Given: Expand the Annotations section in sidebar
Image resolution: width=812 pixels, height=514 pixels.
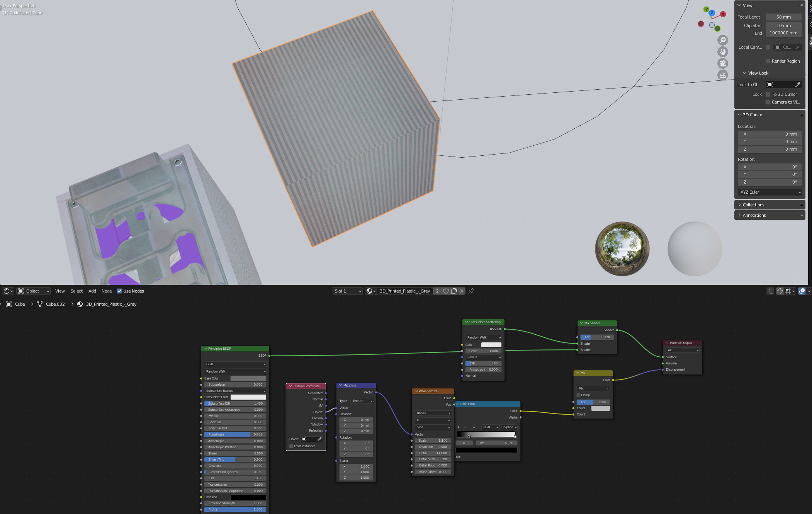Looking at the screenshot, I should [x=754, y=215].
